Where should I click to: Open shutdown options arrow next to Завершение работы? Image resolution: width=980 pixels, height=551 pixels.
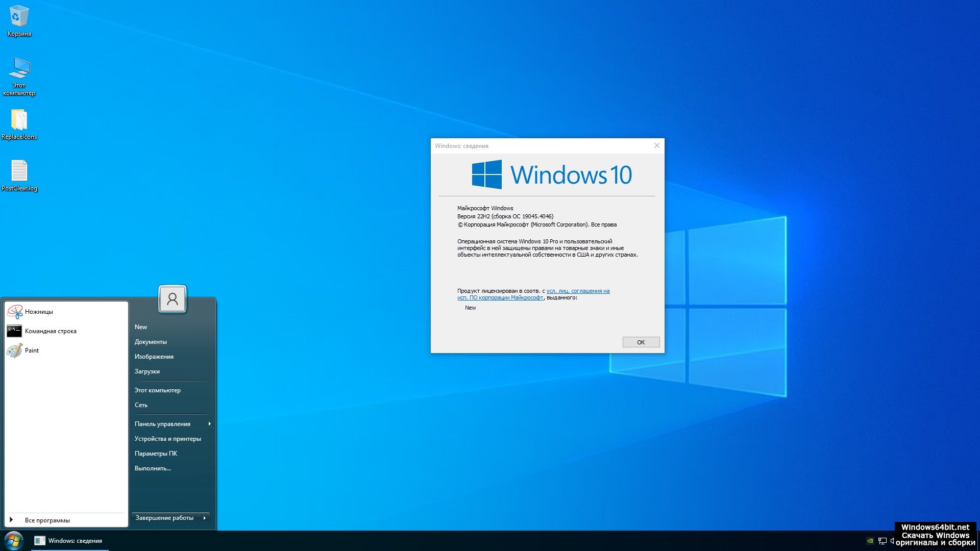tap(205, 518)
